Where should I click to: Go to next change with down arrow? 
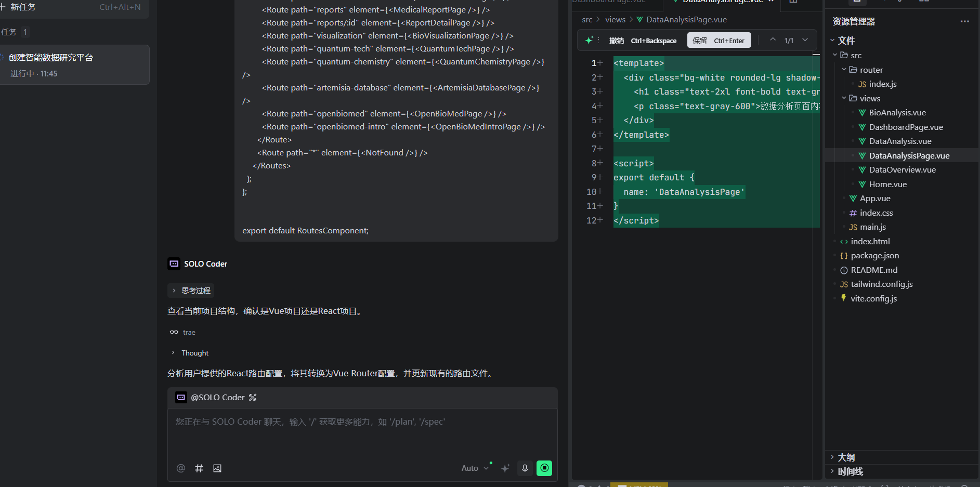(x=805, y=40)
